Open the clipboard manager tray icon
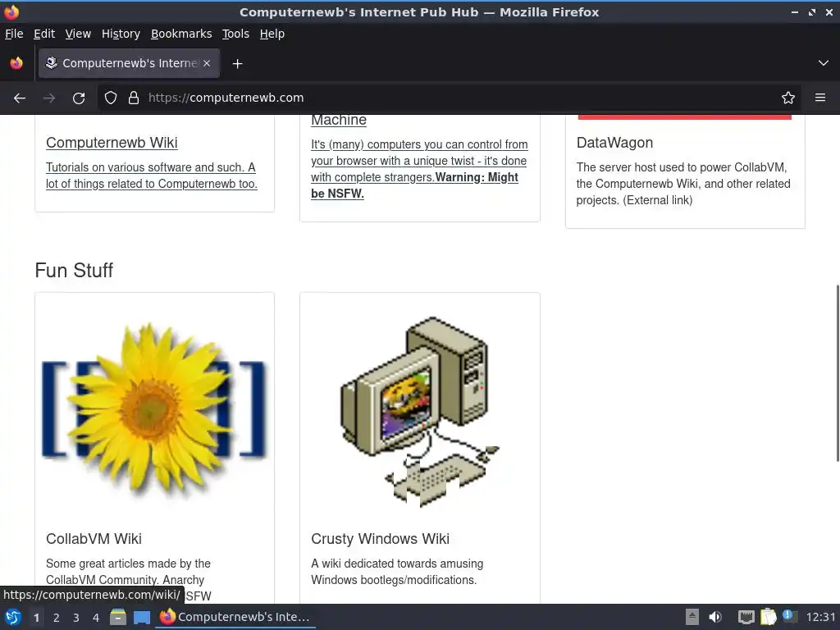This screenshot has height=630, width=840. point(768,617)
